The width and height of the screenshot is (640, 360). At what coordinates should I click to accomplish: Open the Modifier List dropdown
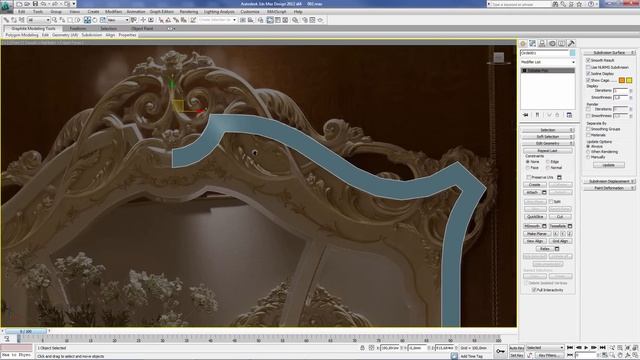coord(547,62)
